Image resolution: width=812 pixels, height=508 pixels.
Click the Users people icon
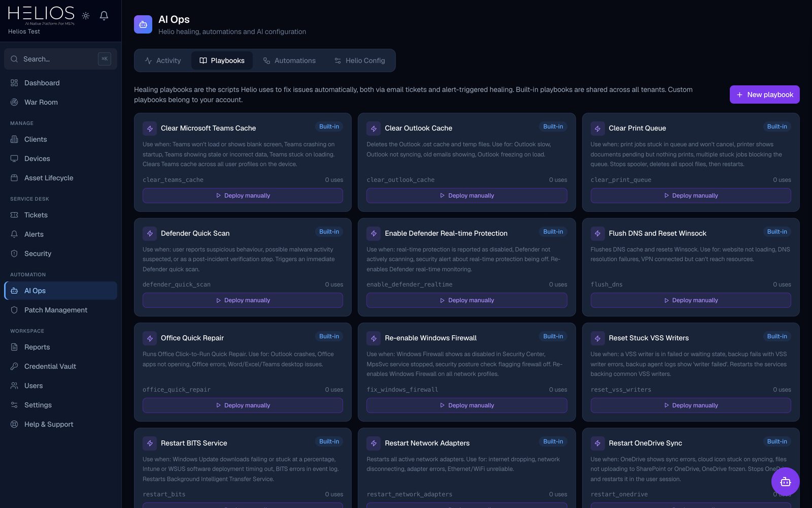[x=14, y=386]
